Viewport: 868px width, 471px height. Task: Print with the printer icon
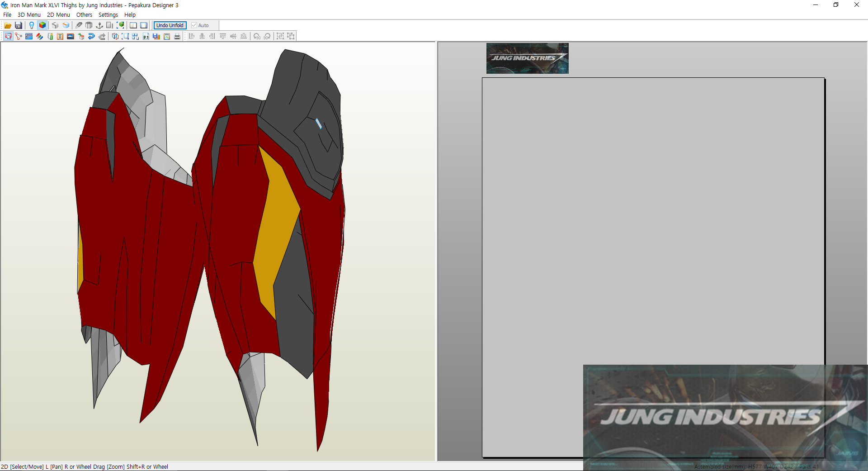click(177, 36)
